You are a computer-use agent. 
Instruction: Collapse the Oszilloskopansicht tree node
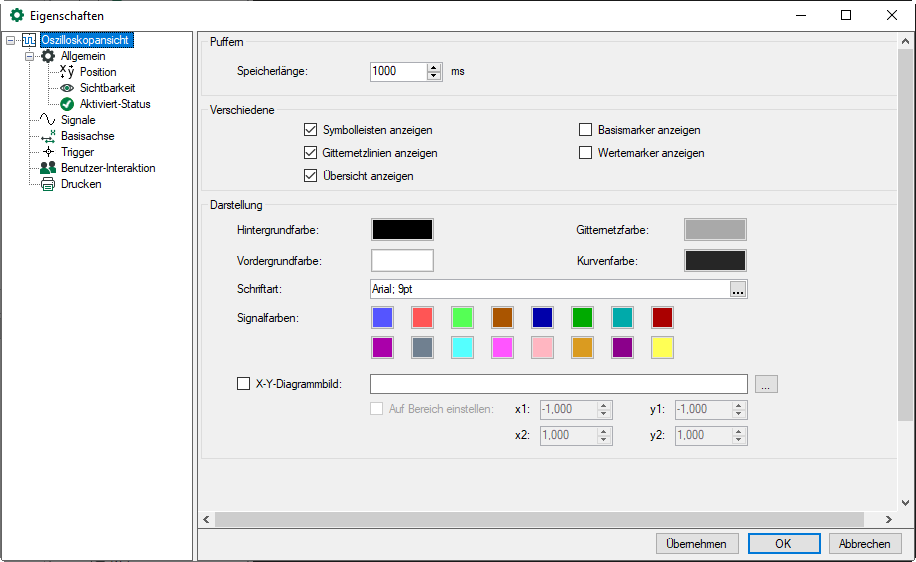[x=10, y=40]
